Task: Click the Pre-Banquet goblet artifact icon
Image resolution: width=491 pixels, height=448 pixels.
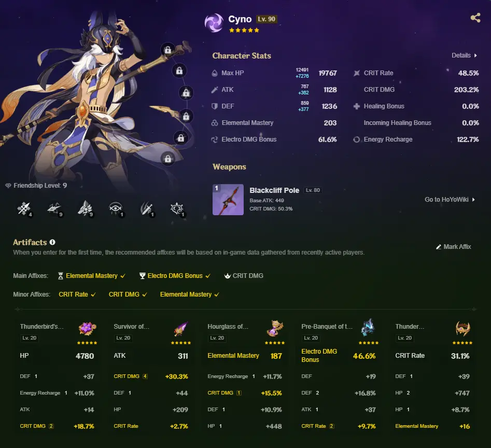Action: point(368,328)
